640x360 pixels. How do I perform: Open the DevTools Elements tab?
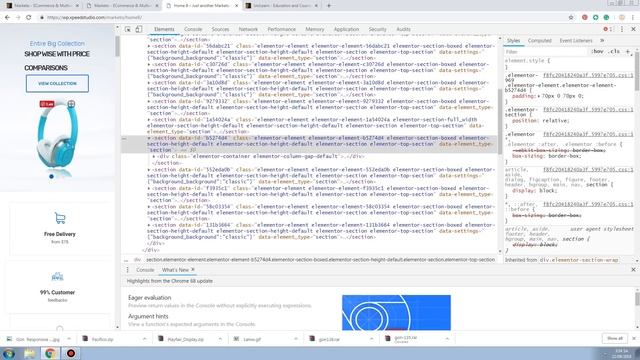164,29
